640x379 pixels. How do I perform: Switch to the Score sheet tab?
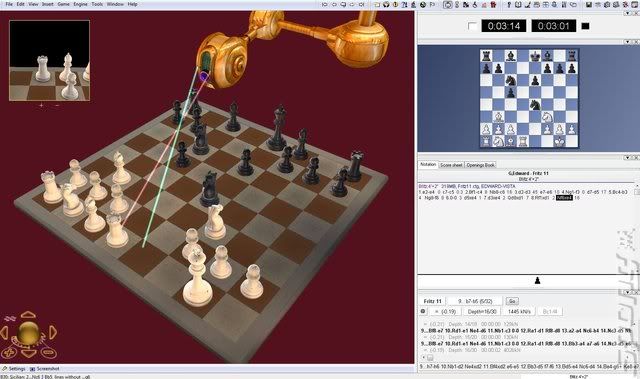[x=451, y=165]
